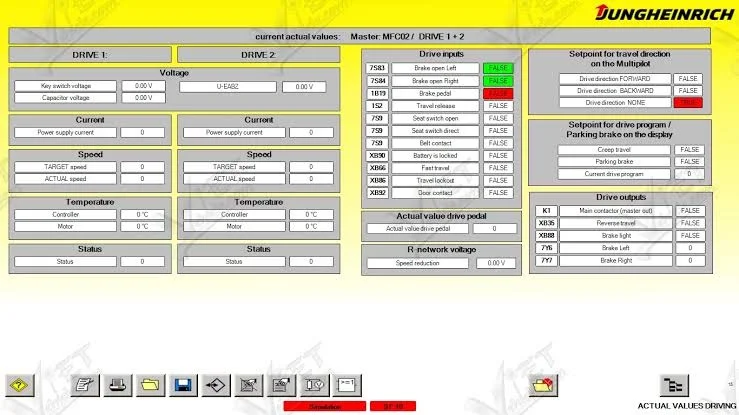Click the Jungheinrich logo
739x415 pixels.
(x=664, y=13)
